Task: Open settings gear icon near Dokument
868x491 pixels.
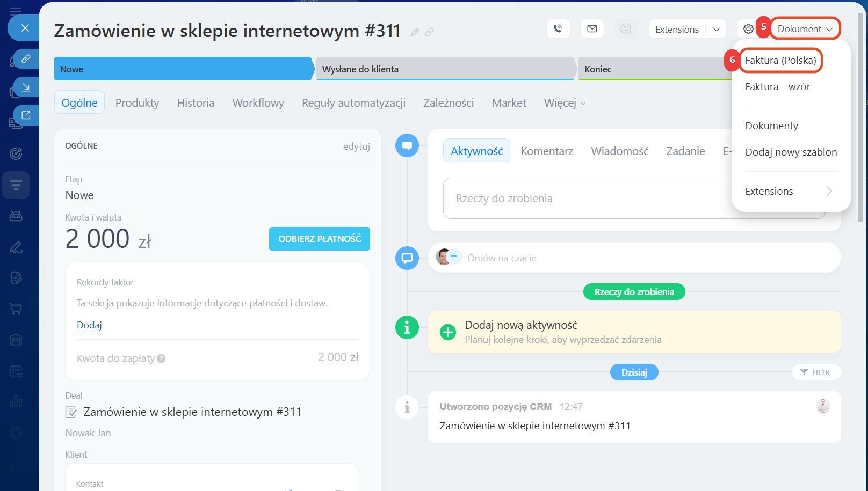Action: click(x=748, y=29)
